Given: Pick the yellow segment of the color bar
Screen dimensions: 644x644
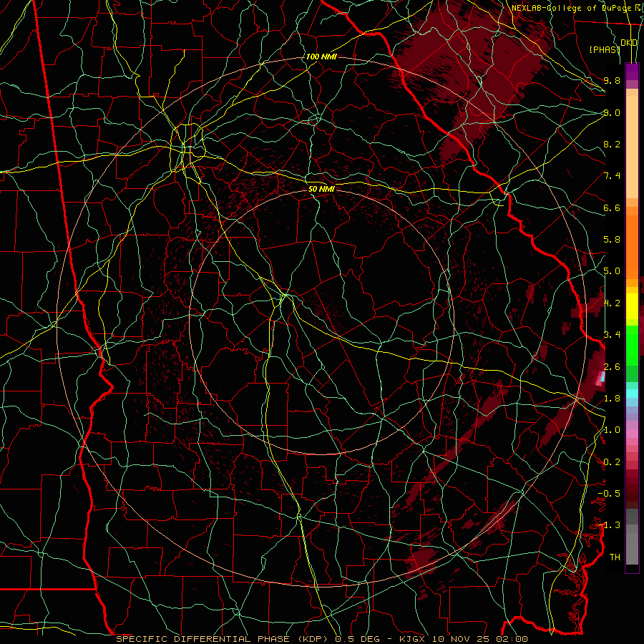Looking at the screenshot, I should click(632, 306).
